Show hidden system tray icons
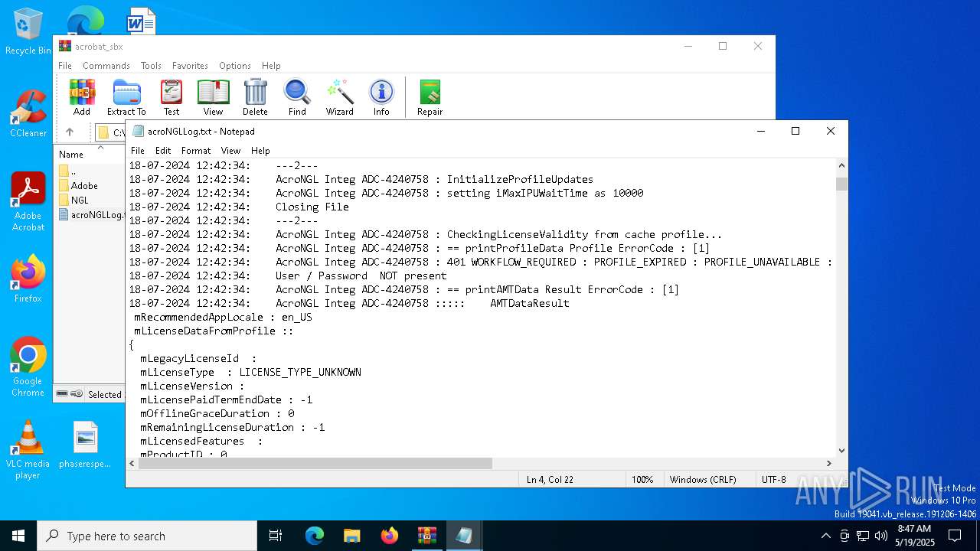The height and width of the screenshot is (551, 980). pyautogui.click(x=825, y=536)
